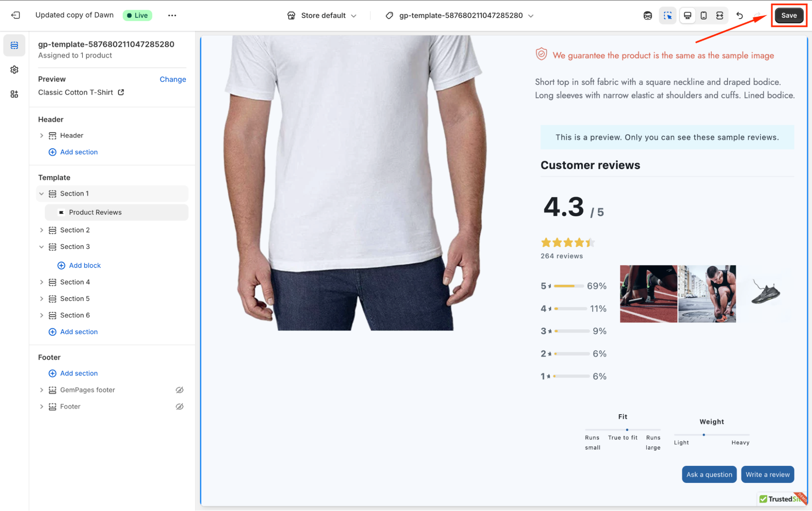Click Change preview link

coord(173,79)
